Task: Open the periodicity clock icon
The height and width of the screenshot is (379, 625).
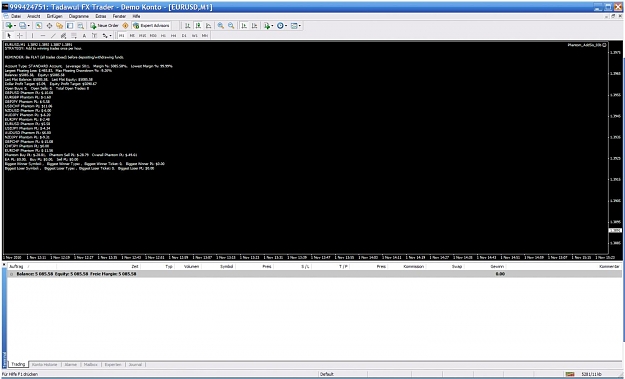Action: click(280, 26)
